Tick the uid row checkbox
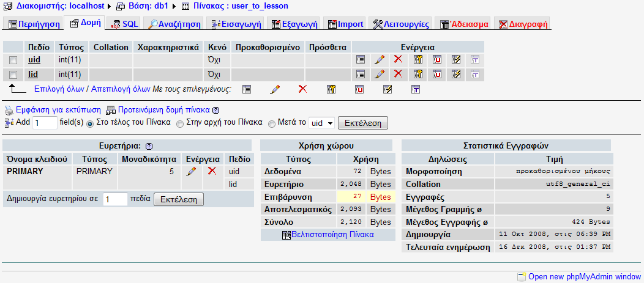Image resolution: width=644 pixels, height=283 pixels. tap(13, 61)
